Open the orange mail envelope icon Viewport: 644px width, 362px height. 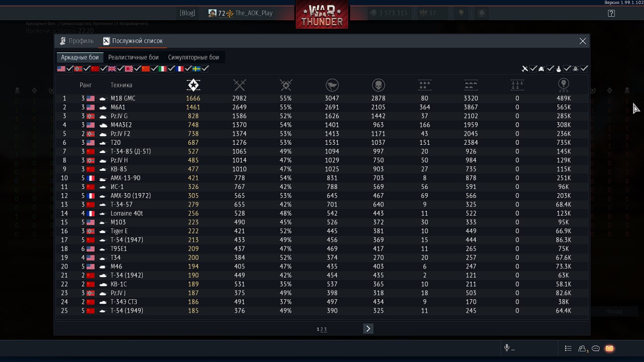pyautogui.click(x=609, y=348)
